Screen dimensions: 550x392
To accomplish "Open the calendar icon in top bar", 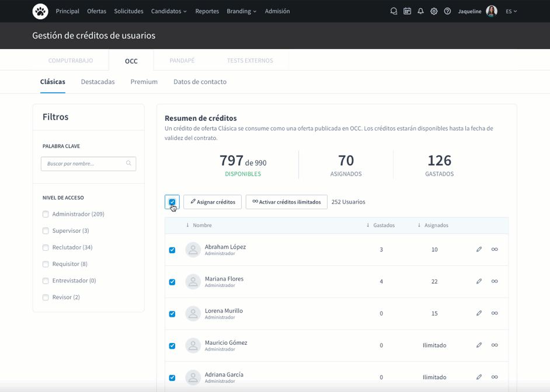I will 407,11.
